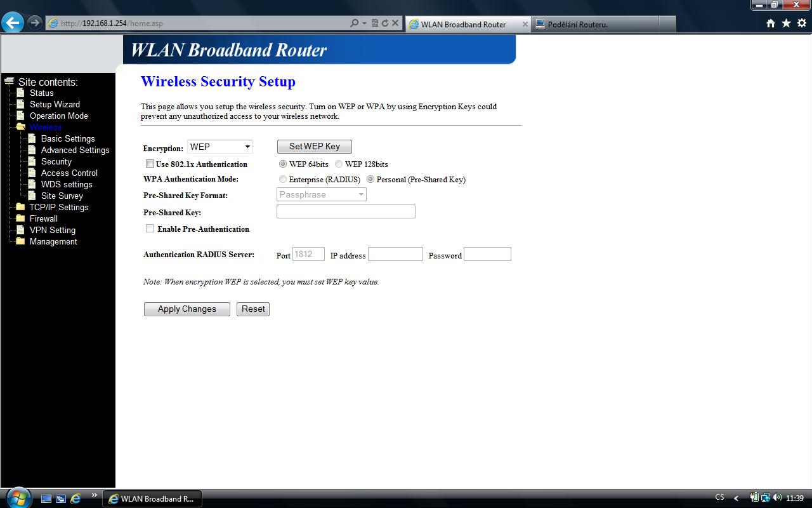Open the Basic Settings link
Screen dimensions: 812x508
pyautogui.click(x=68, y=138)
